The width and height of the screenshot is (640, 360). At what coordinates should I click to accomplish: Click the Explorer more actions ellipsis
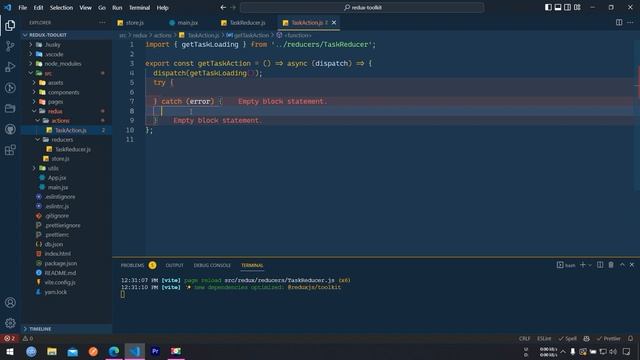pyautogui.click(x=102, y=22)
